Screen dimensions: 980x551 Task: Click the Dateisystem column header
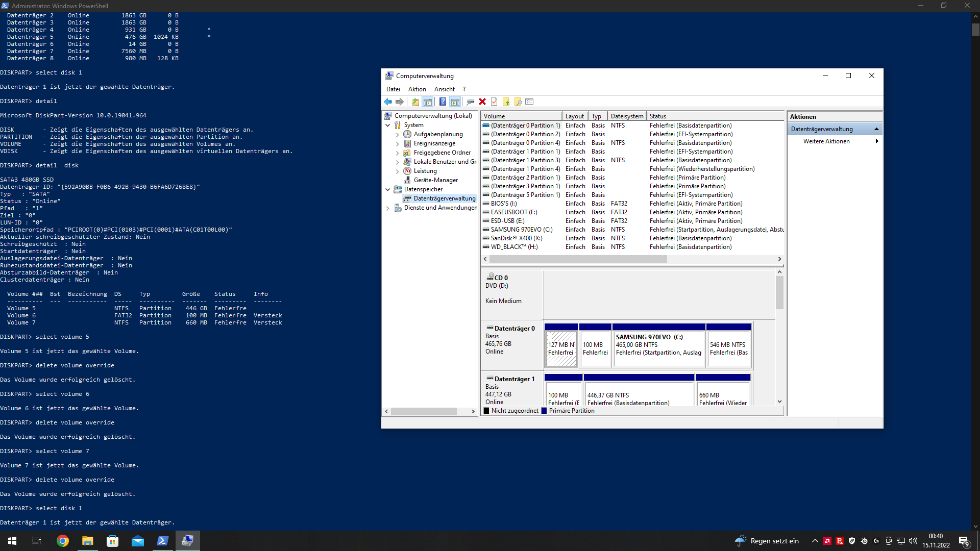[x=627, y=116]
